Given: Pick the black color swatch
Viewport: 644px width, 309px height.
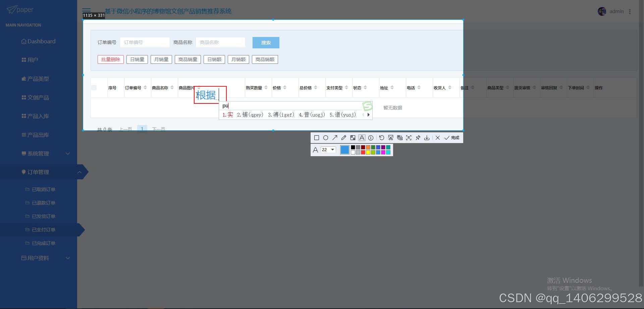Looking at the screenshot, I should [x=353, y=147].
